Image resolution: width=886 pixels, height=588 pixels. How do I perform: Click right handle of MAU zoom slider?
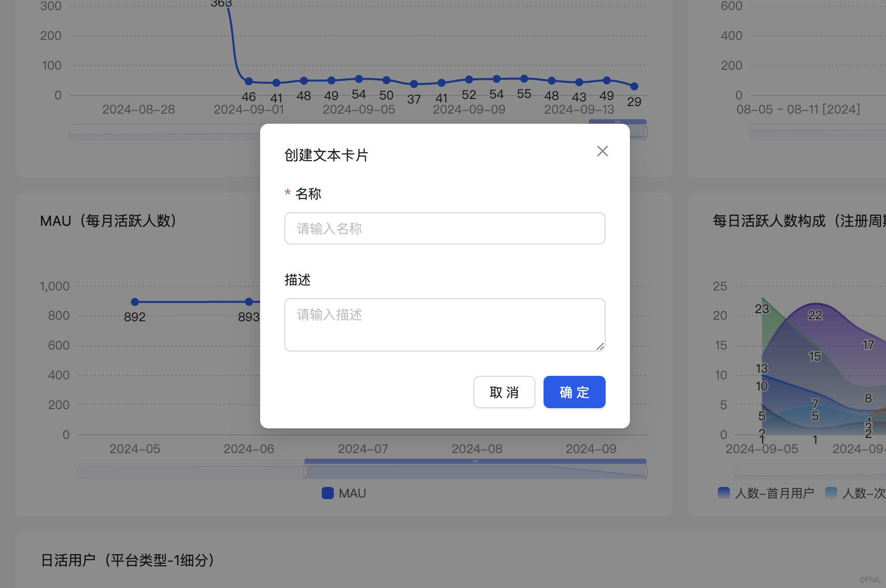646,471
